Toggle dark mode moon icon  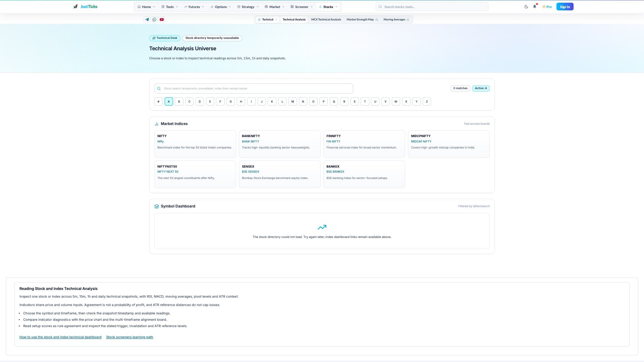[526, 7]
